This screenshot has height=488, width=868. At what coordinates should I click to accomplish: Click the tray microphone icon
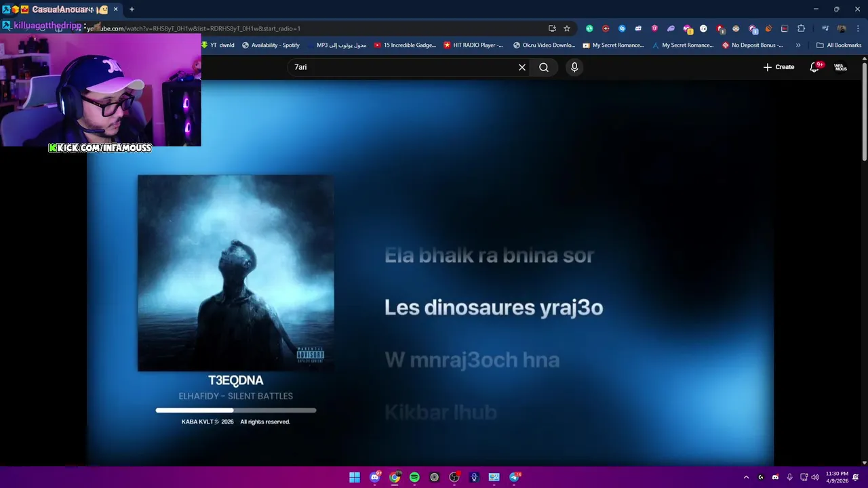[790, 477]
